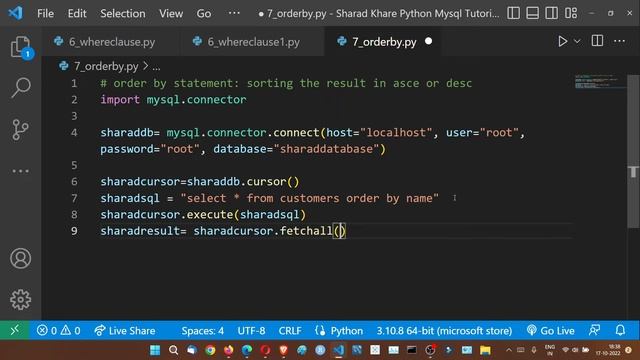Viewport: 640px width, 360px height.
Task: Open Firefox from taskbar
Action: click(x=229, y=350)
